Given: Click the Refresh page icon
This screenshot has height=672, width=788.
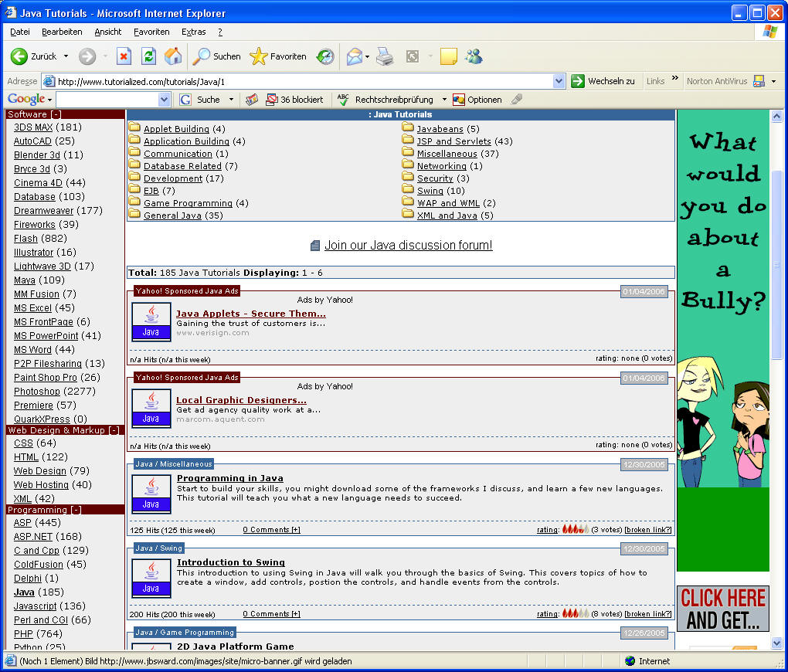Looking at the screenshot, I should pyautogui.click(x=148, y=56).
